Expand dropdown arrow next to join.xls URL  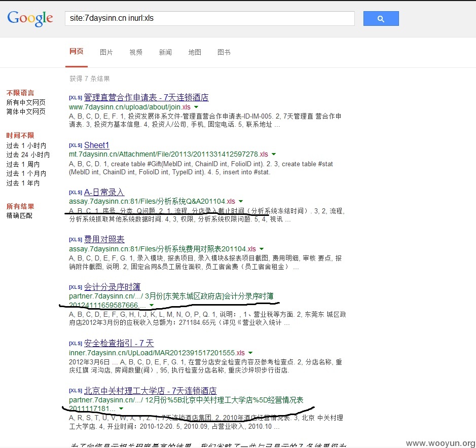pyautogui.click(x=196, y=107)
